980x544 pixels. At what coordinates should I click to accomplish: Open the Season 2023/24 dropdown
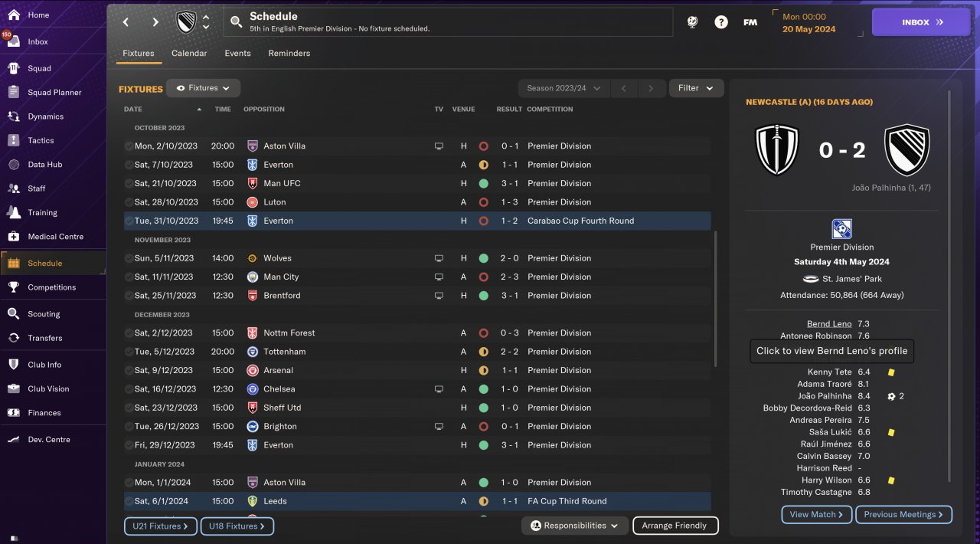click(x=564, y=88)
